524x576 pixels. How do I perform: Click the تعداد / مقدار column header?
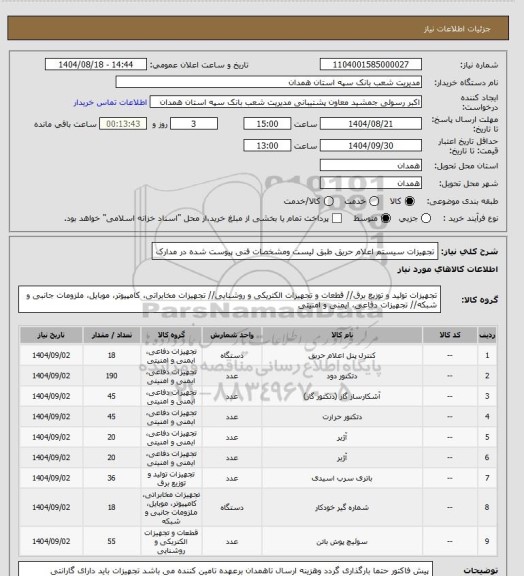click(x=112, y=335)
